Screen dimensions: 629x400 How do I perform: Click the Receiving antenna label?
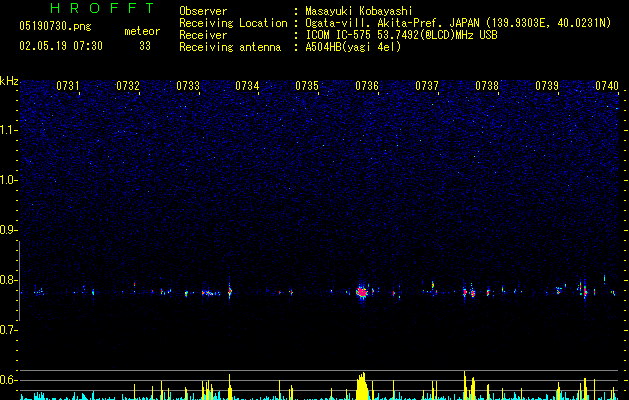pos(230,47)
